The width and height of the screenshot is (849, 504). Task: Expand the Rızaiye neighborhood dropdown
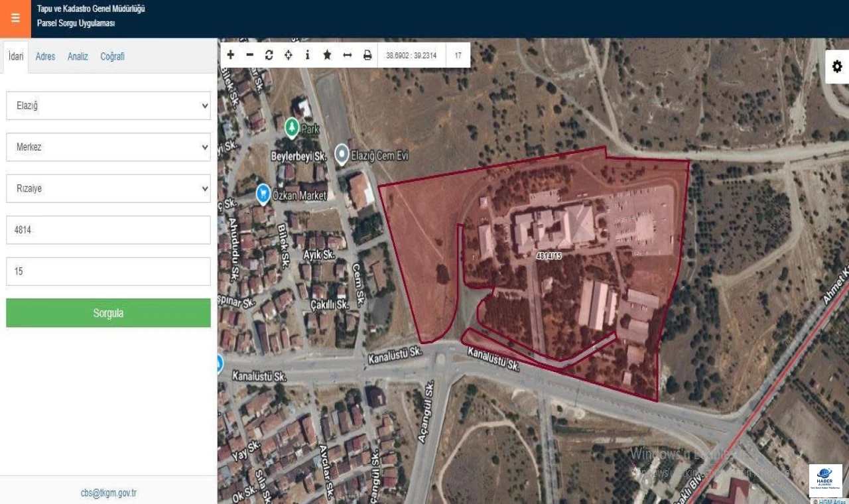tap(108, 188)
